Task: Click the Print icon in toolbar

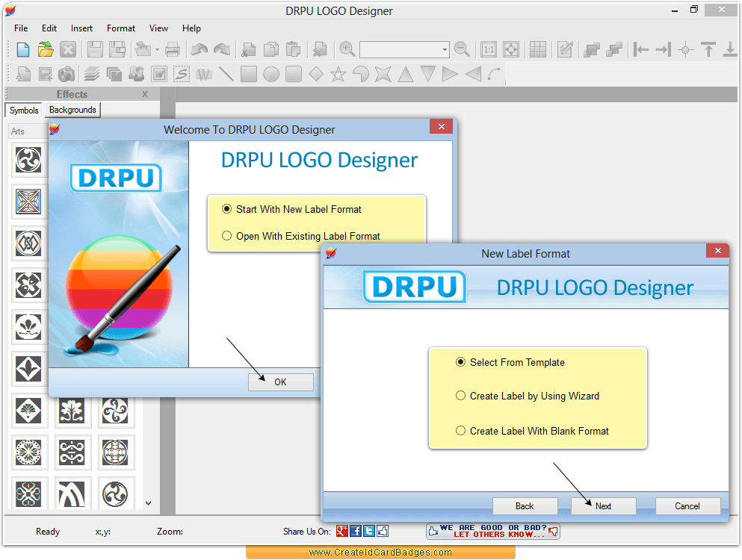Action: click(173, 49)
